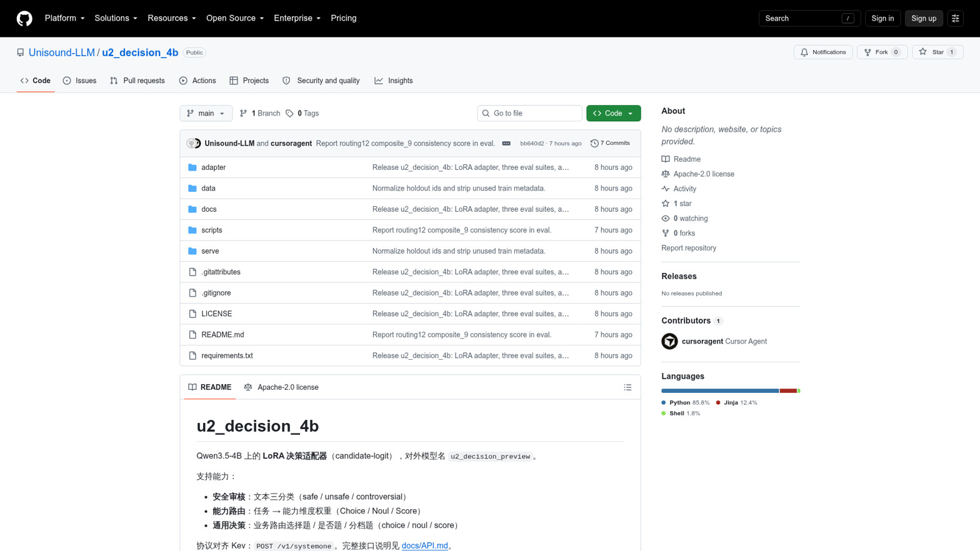Click the Notifications bell button
This screenshot has width=980, height=551.
tap(822, 52)
